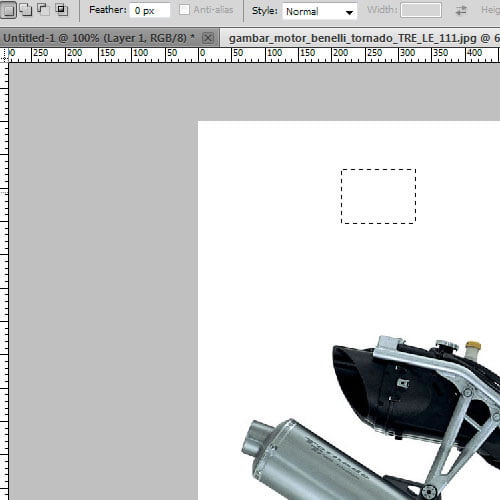Open the Style dropdown set to Normal
Image resolution: width=500 pixels, height=500 pixels.
320,12
